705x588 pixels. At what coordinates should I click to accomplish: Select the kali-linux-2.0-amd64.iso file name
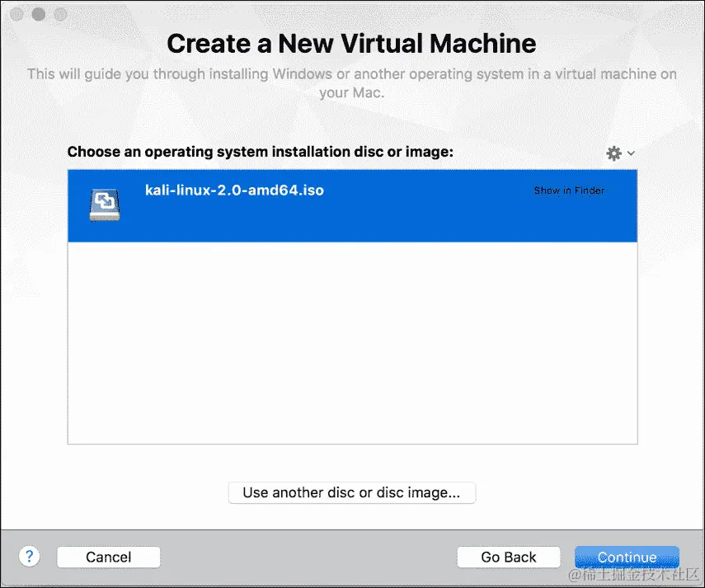[x=234, y=191]
